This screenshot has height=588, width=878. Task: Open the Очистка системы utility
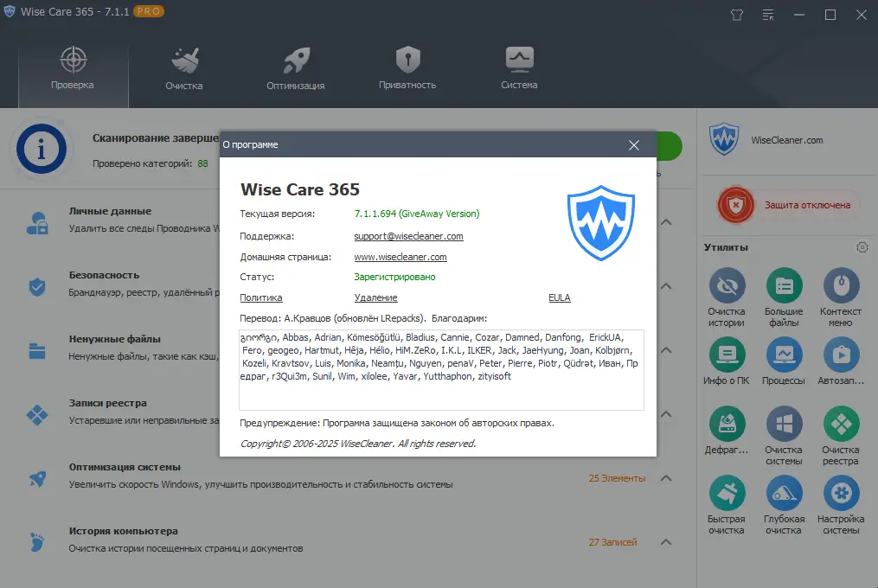784,436
